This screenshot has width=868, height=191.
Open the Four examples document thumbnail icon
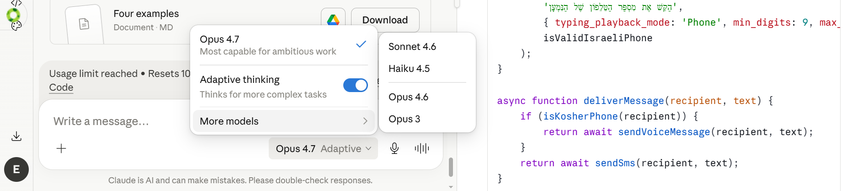pos(84,24)
